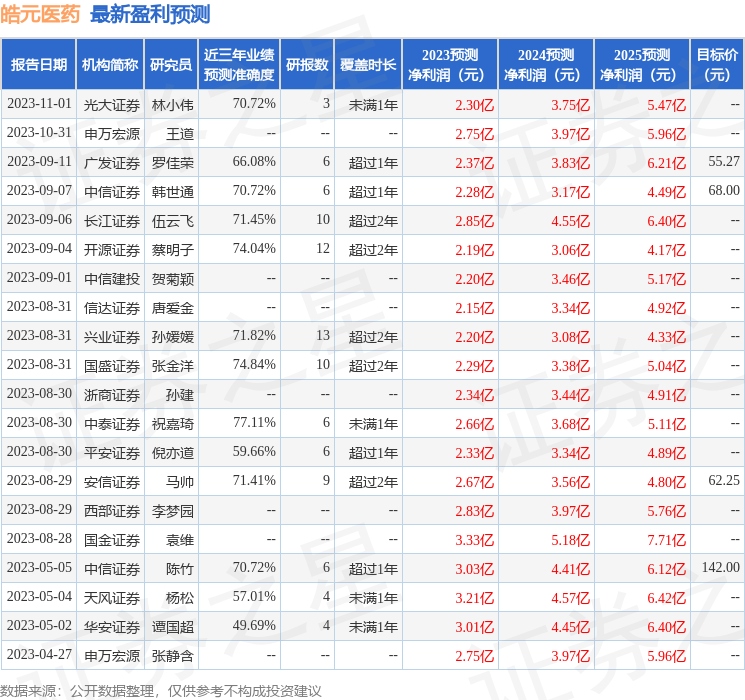Click researcher name 孙媛媛
Viewport: 745px width, 700px height.
[172, 337]
